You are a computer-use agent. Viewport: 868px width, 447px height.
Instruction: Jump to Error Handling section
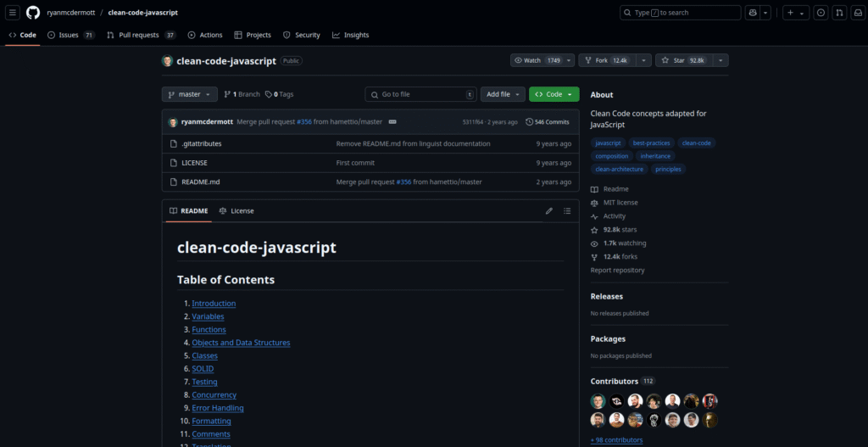pyautogui.click(x=218, y=408)
